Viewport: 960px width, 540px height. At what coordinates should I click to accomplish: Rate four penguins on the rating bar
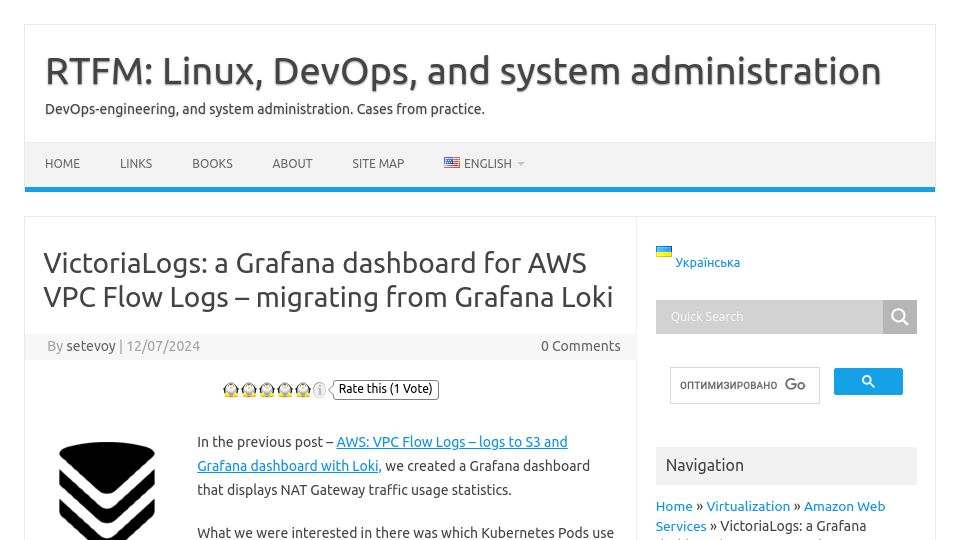285,389
